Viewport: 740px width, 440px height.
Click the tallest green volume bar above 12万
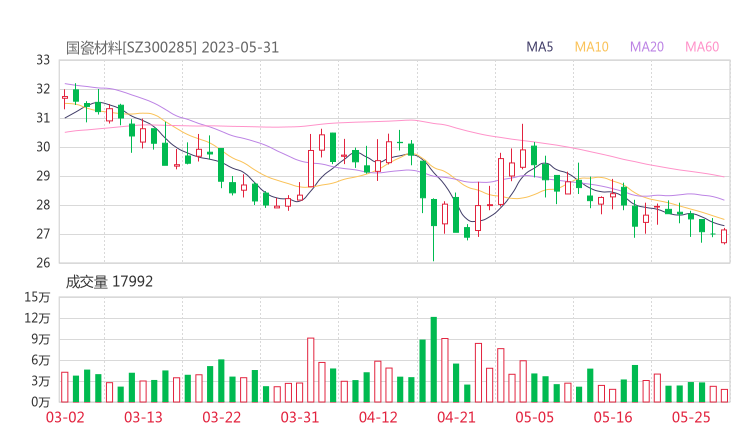tap(434, 360)
